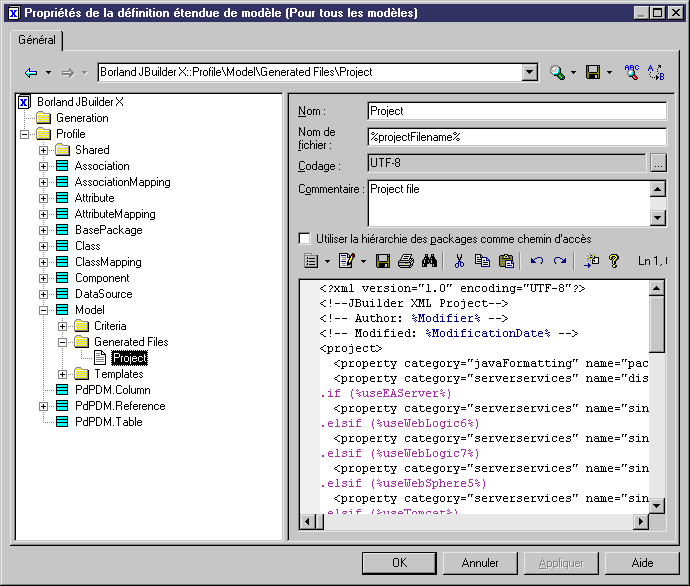The width and height of the screenshot is (690, 586).
Task: Click the Annuler button
Action: point(480,563)
